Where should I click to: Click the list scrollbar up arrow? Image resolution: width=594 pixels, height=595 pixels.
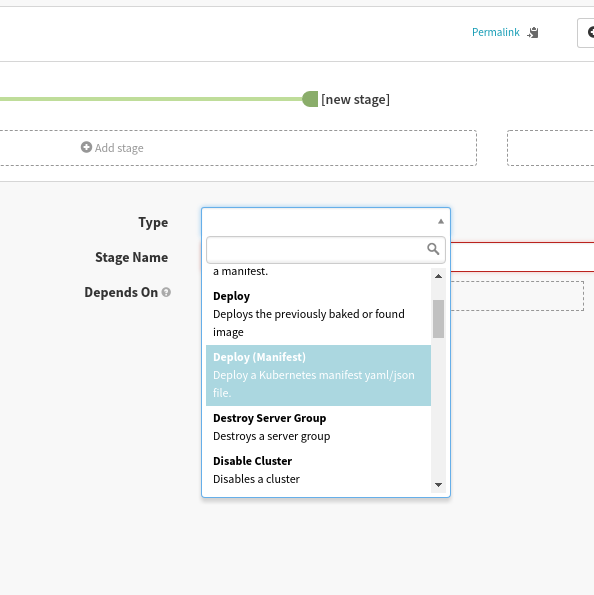pos(438,276)
